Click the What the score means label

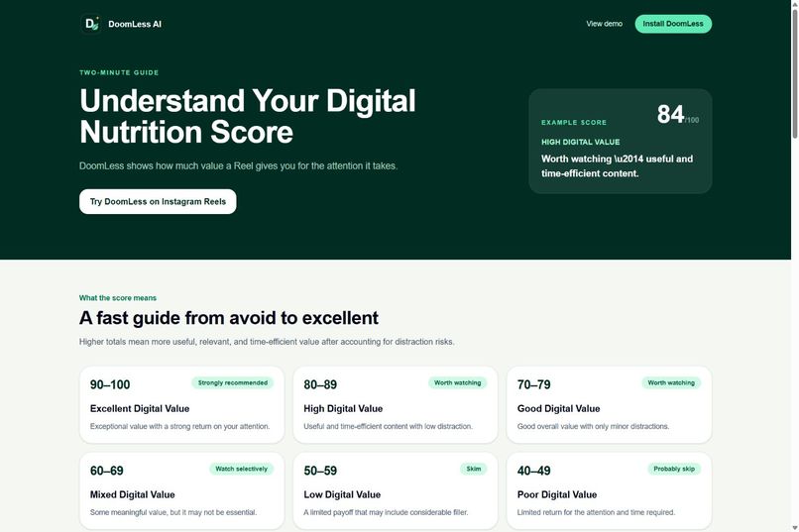[118, 298]
